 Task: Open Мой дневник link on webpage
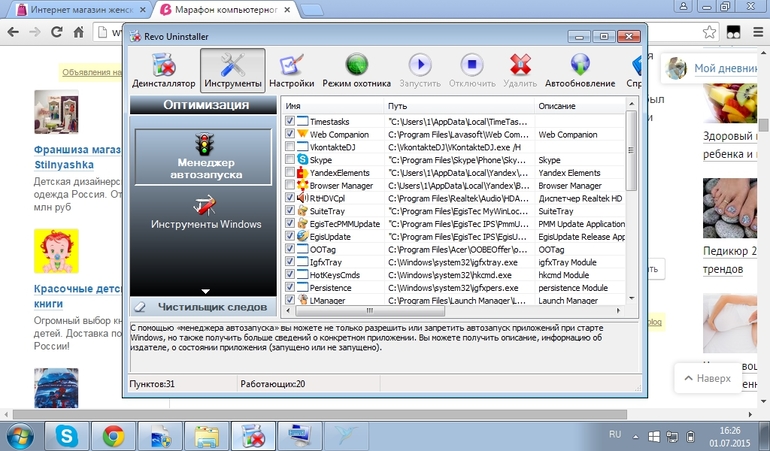click(725, 68)
